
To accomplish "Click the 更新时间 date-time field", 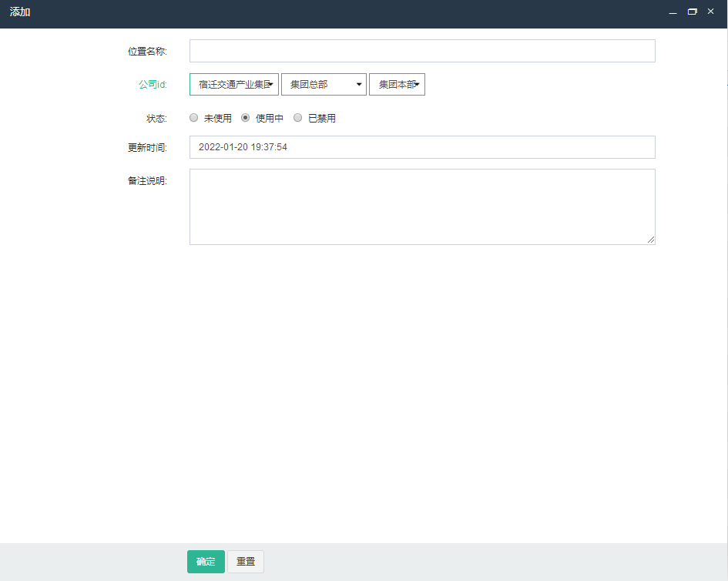I will 422,147.
